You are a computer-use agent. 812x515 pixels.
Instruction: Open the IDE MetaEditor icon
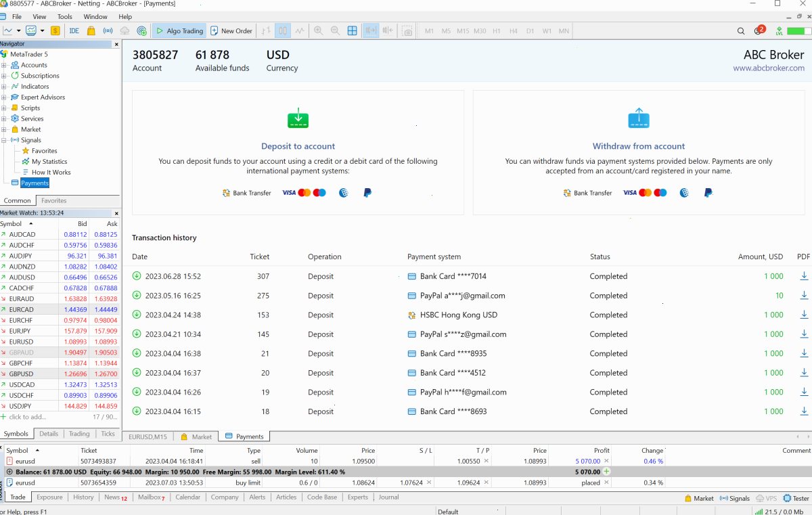point(74,30)
